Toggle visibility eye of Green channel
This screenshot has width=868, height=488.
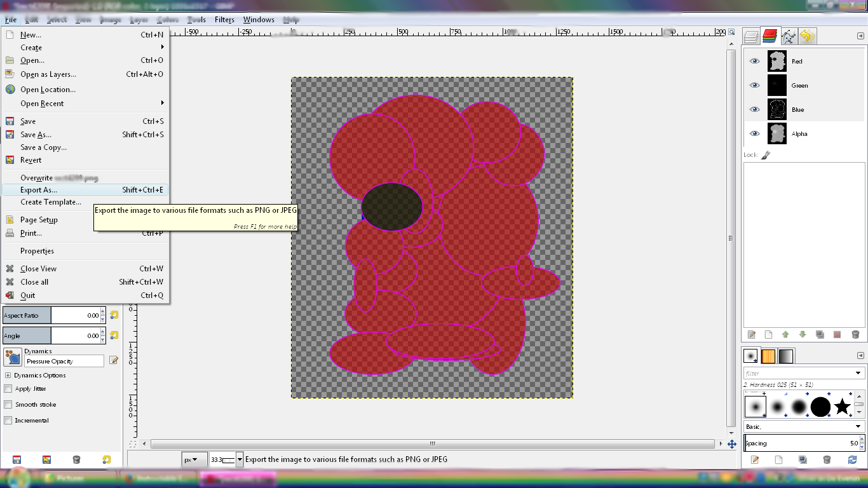(754, 85)
